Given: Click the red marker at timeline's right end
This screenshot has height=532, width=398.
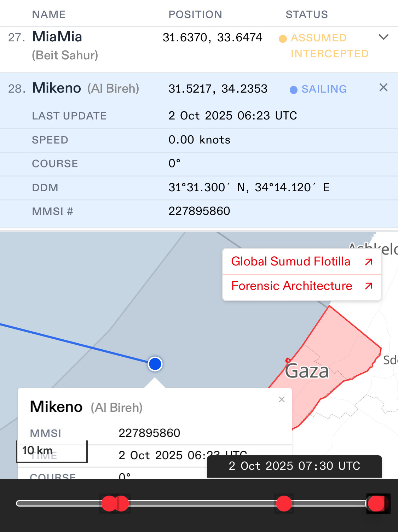Looking at the screenshot, I should coord(377,503).
